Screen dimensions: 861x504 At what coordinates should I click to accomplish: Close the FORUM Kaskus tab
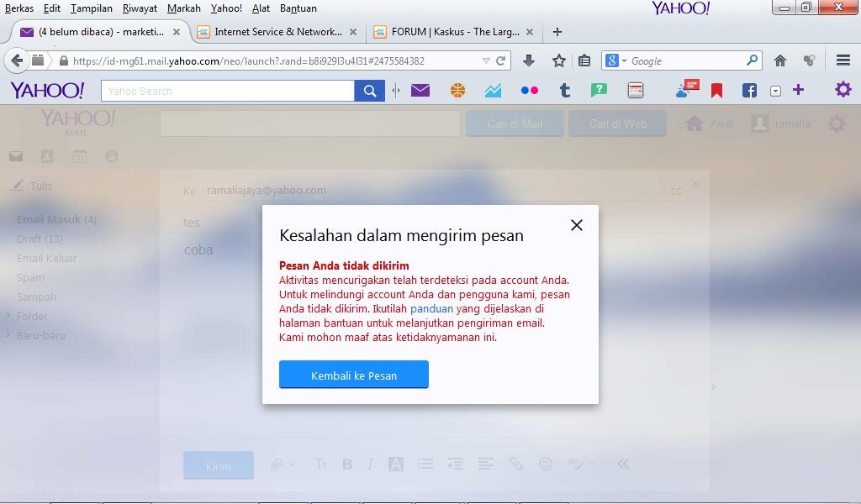[x=530, y=32]
